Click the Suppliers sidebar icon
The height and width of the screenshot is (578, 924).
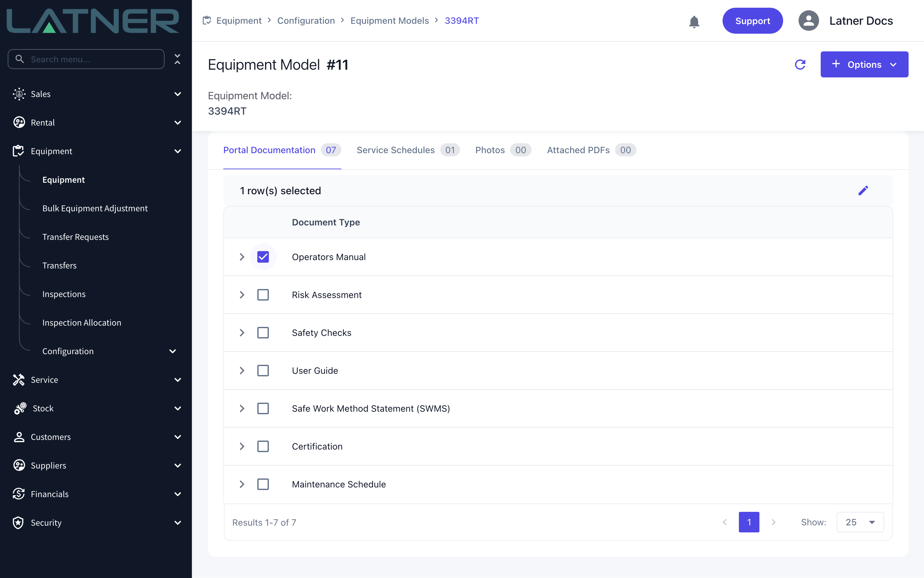(19, 465)
